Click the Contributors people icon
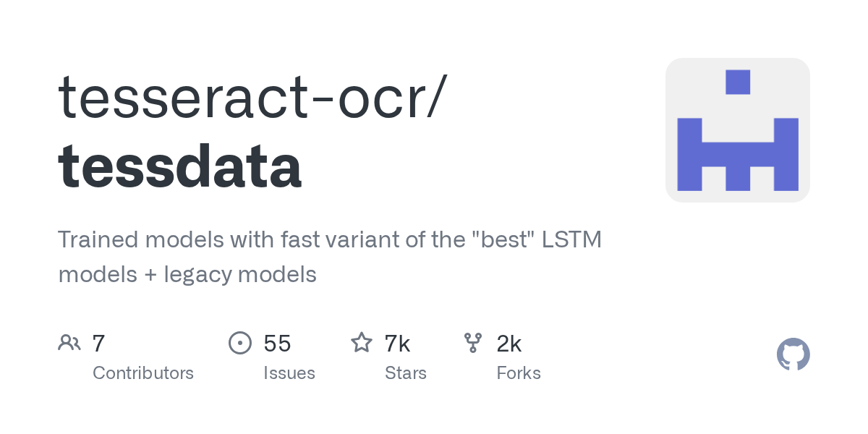This screenshot has width=868, height=434. coord(69,342)
